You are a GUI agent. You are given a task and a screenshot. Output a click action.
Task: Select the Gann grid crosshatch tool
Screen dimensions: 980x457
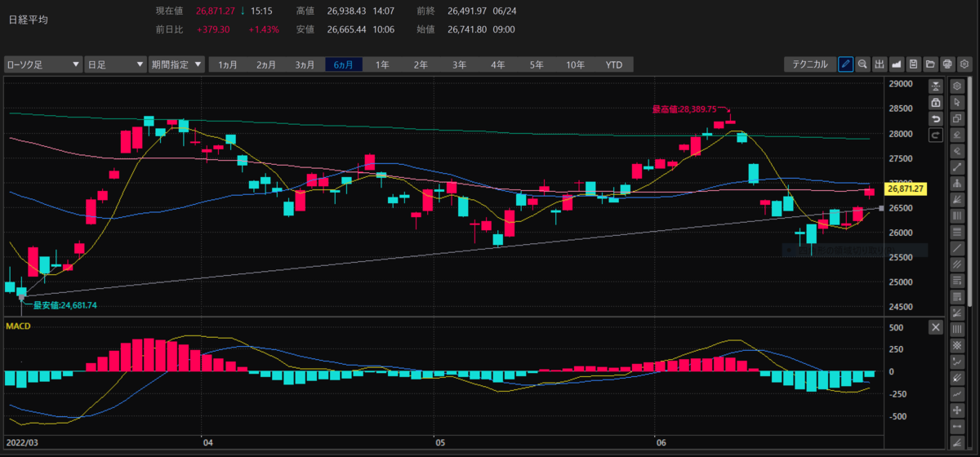click(957, 345)
